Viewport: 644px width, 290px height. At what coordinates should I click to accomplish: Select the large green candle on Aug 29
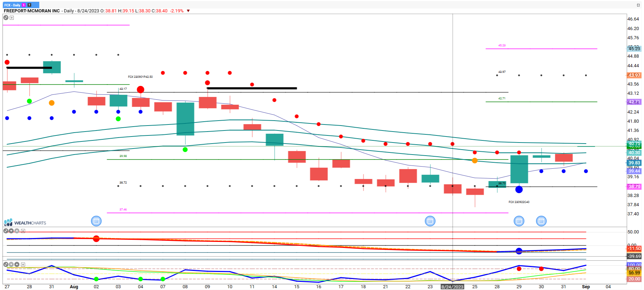pos(519,169)
